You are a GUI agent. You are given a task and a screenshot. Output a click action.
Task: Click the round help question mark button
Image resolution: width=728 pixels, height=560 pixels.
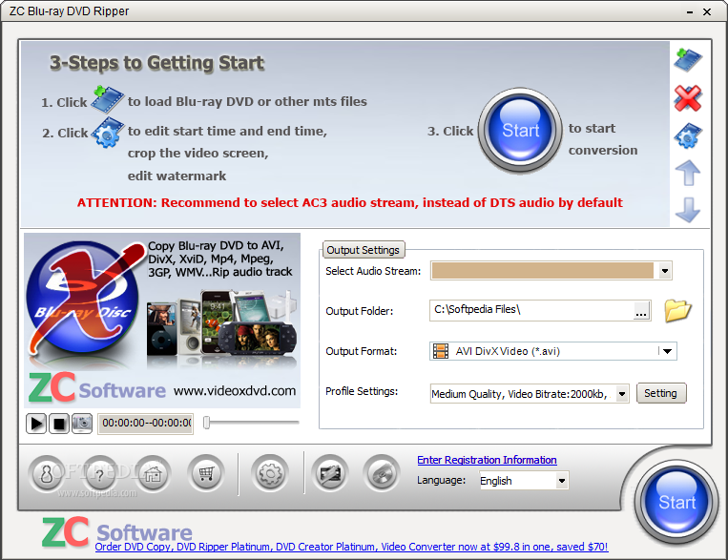[x=100, y=473]
